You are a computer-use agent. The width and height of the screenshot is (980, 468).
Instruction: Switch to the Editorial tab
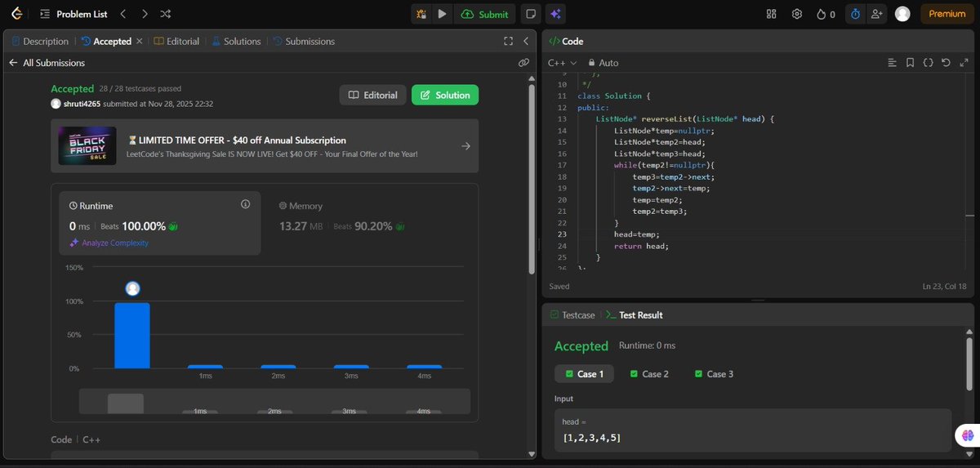tap(177, 41)
